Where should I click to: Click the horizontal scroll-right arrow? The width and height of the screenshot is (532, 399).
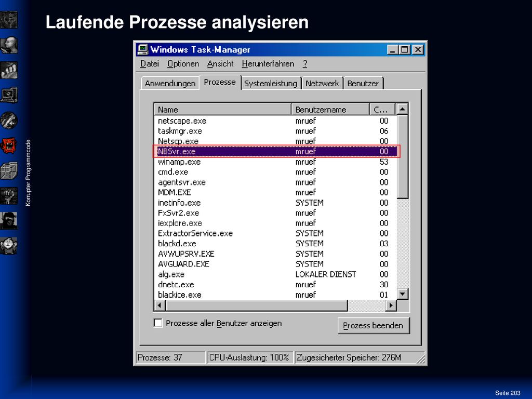click(x=391, y=305)
